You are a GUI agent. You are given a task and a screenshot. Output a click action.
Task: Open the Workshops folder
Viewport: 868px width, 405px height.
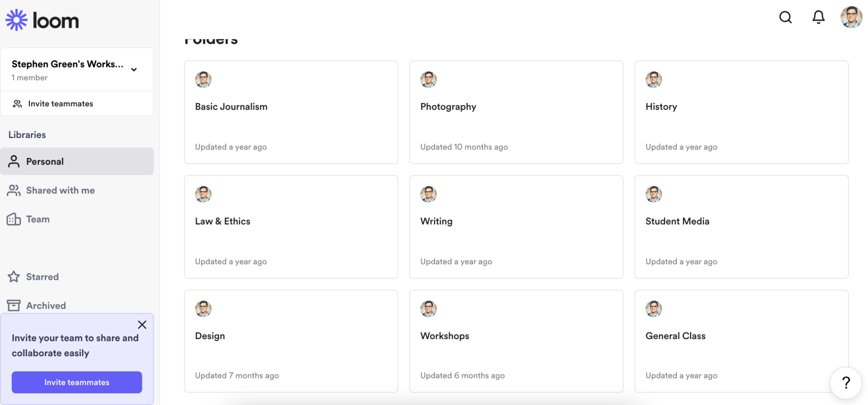[515, 341]
